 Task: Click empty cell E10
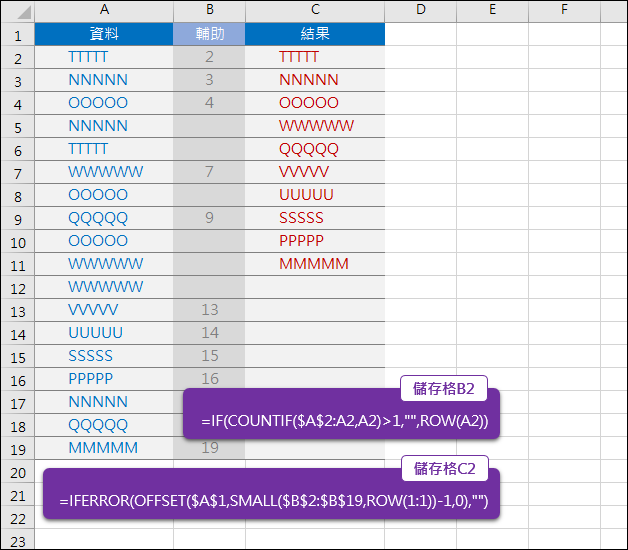pyautogui.click(x=493, y=241)
